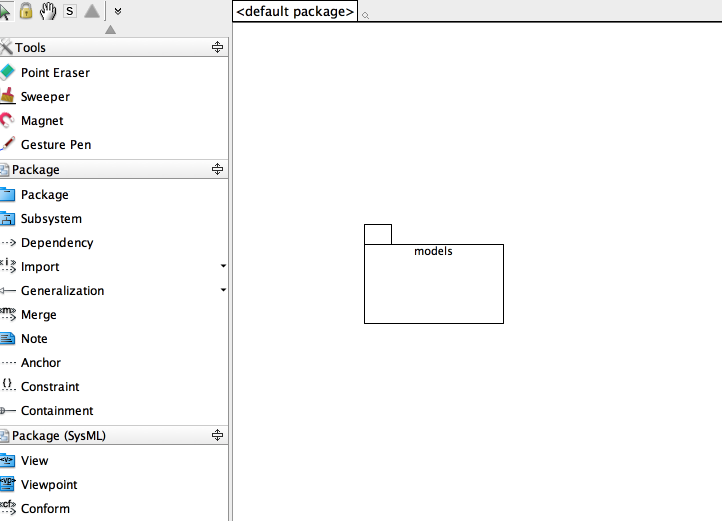Image resolution: width=722 pixels, height=521 pixels.
Task: Click the Tools section title text
Action: pos(30,47)
